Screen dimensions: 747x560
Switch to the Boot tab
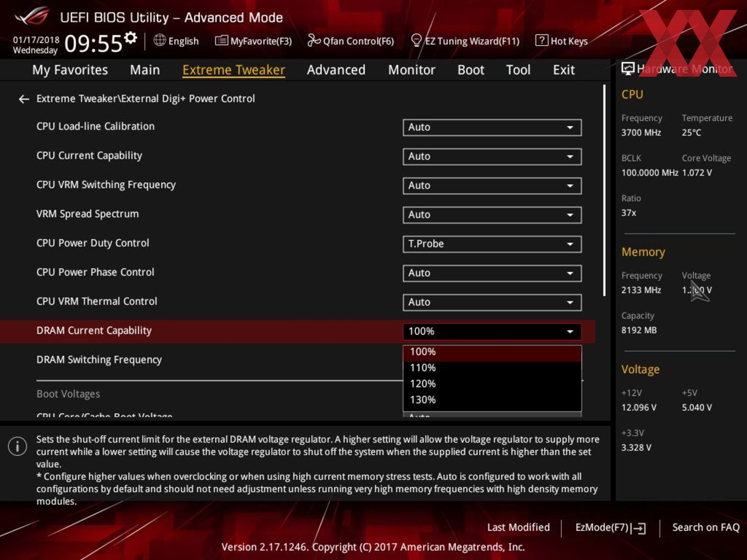point(471,70)
